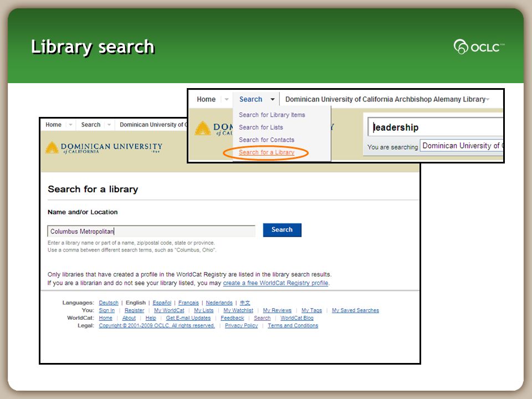The image size is (532, 399).
Task: Expand the Home dropdown arrow in top inset
Action: 226,99
